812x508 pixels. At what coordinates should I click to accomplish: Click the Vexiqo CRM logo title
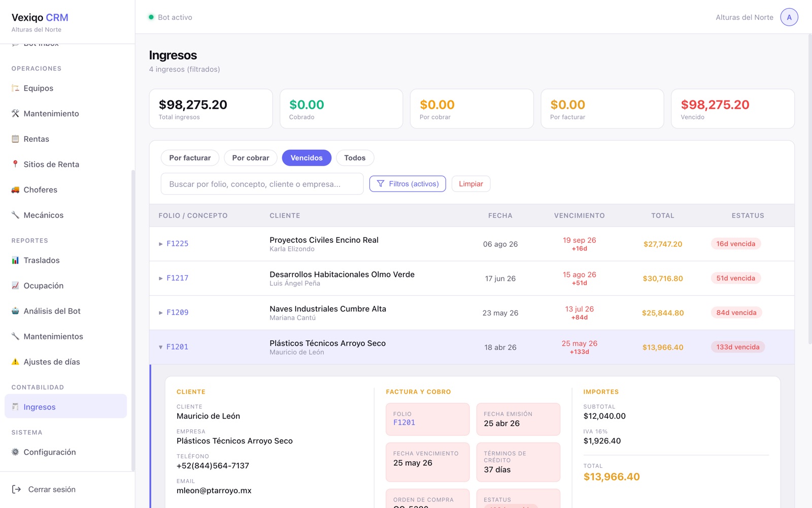40,17
